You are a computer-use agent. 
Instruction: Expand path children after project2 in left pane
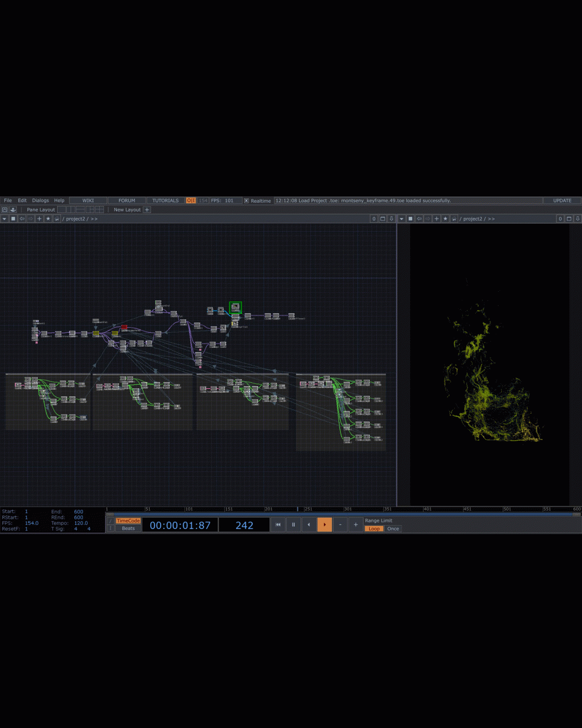coord(94,219)
